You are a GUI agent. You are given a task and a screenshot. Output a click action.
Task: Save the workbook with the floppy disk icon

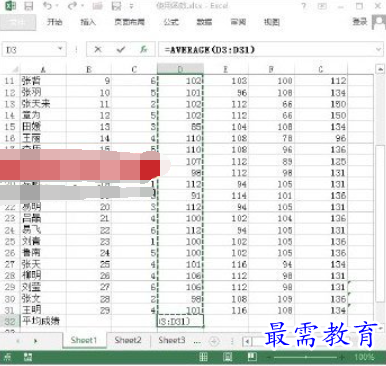[x=29, y=6]
